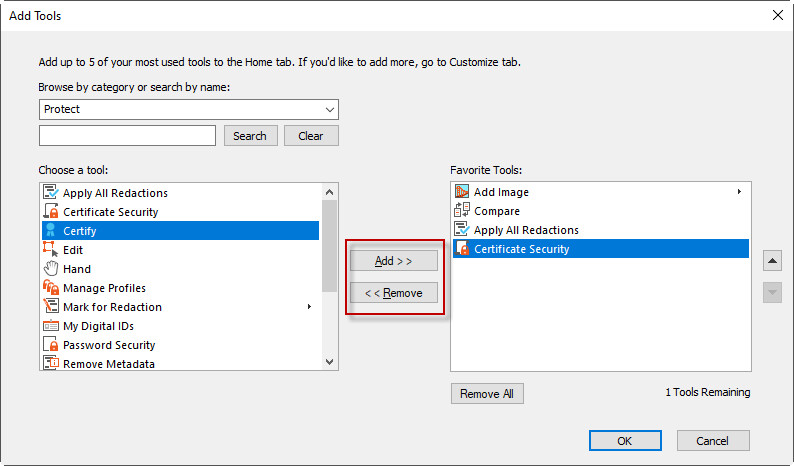Image resolution: width=794 pixels, height=466 pixels.
Task: Open the Protect category dropdown
Action: point(329,109)
